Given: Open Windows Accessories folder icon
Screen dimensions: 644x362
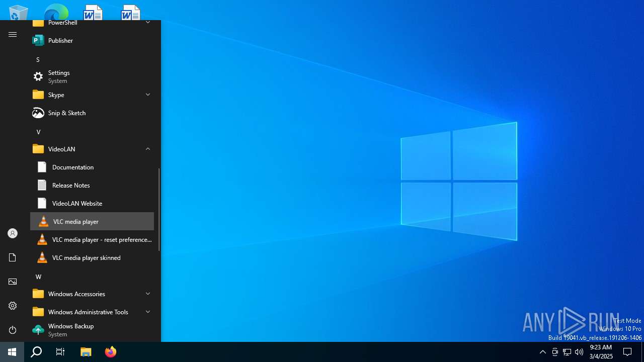Looking at the screenshot, I should coord(38,294).
